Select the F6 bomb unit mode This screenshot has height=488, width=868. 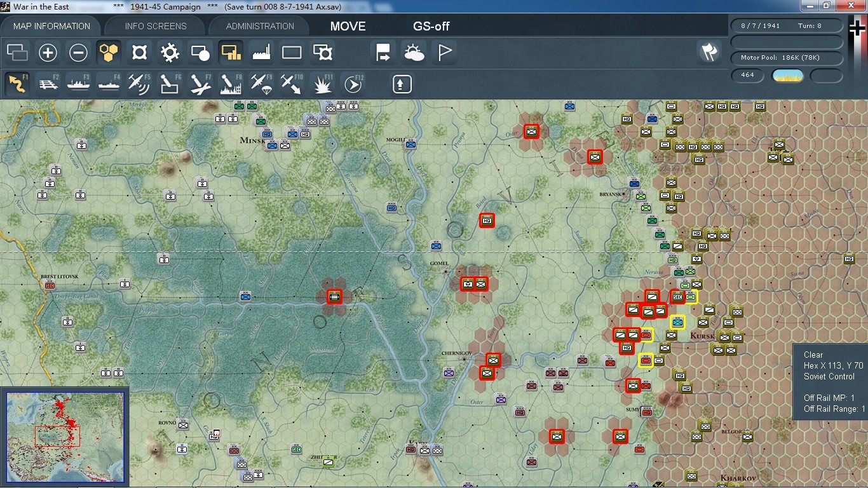(170, 84)
